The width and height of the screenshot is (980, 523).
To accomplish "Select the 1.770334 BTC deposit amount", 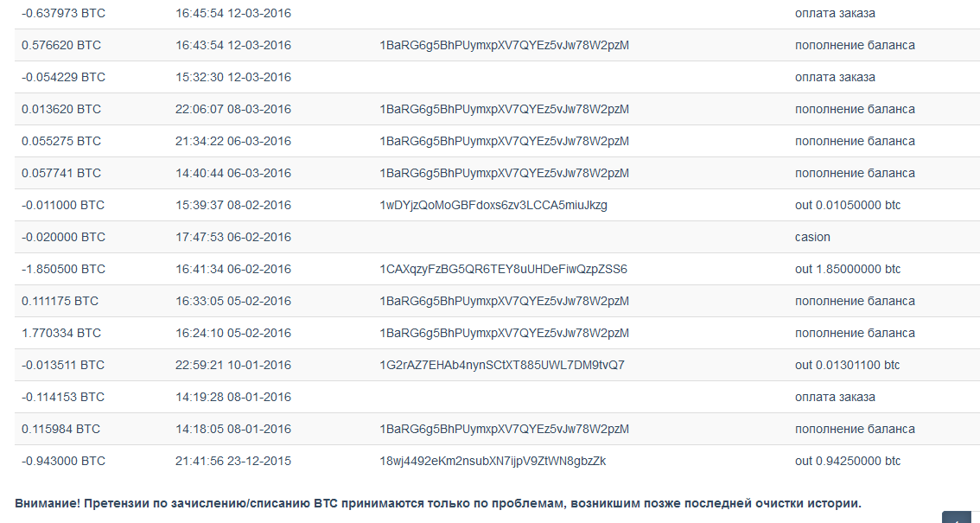I will pos(61,333).
